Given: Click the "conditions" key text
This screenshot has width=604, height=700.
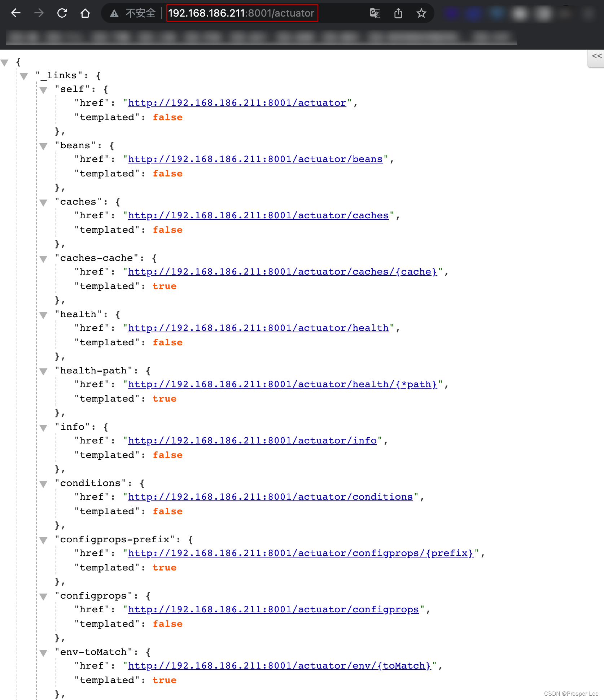Looking at the screenshot, I should click(x=90, y=483).
